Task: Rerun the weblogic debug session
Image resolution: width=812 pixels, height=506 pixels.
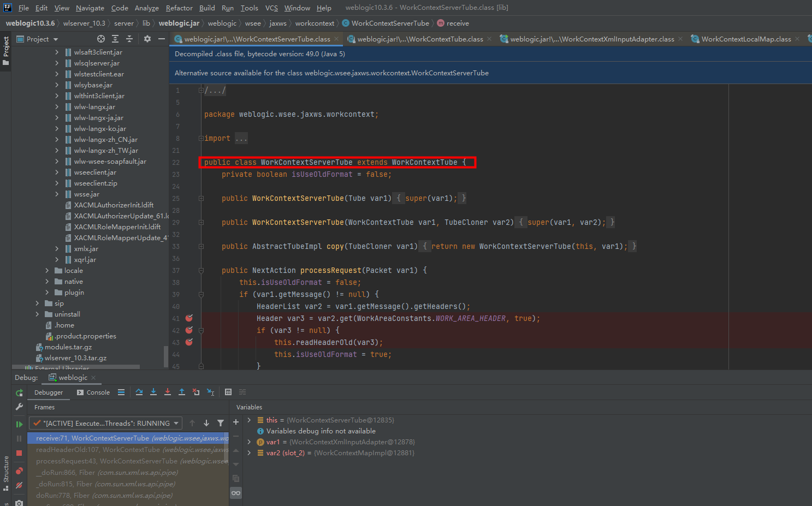Action: coord(19,392)
